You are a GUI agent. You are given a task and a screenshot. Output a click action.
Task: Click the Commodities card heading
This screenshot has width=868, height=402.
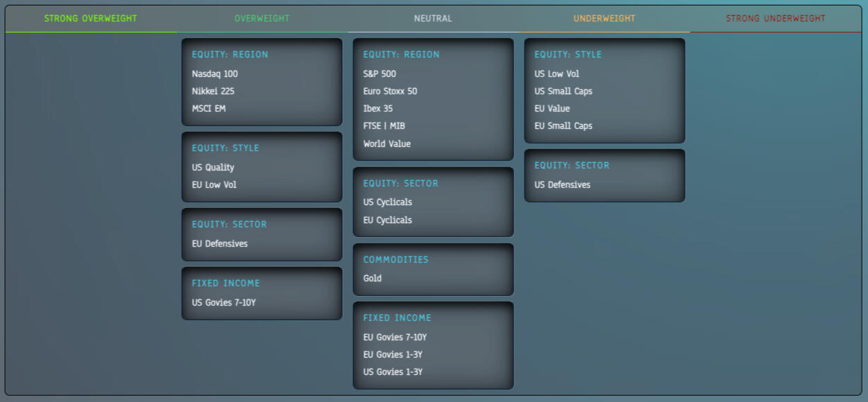point(396,260)
